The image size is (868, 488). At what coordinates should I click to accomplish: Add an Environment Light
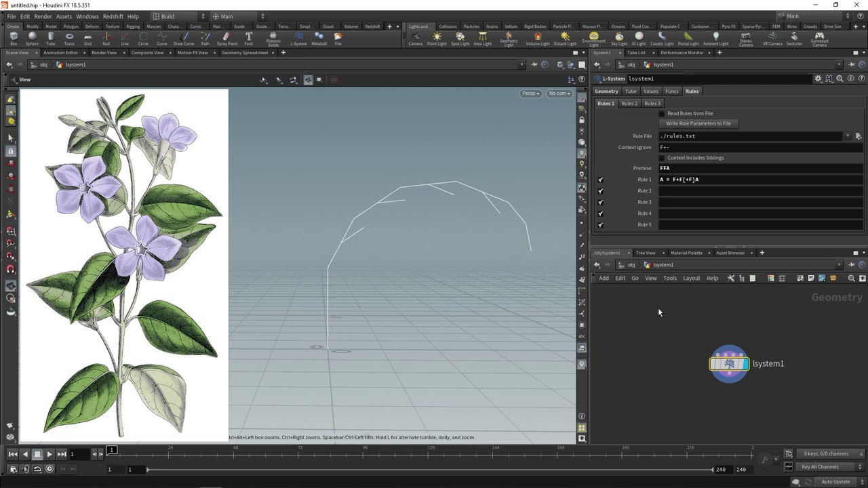(x=593, y=39)
